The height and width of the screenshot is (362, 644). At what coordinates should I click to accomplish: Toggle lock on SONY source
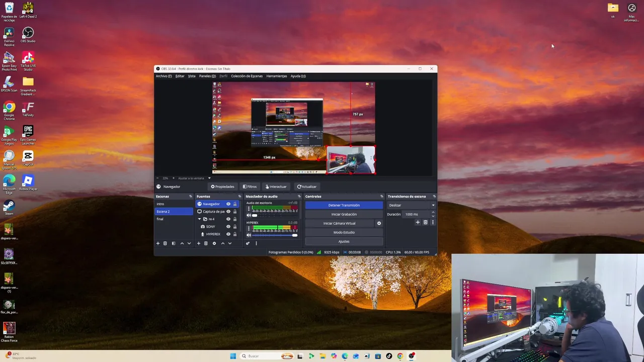[x=234, y=227]
